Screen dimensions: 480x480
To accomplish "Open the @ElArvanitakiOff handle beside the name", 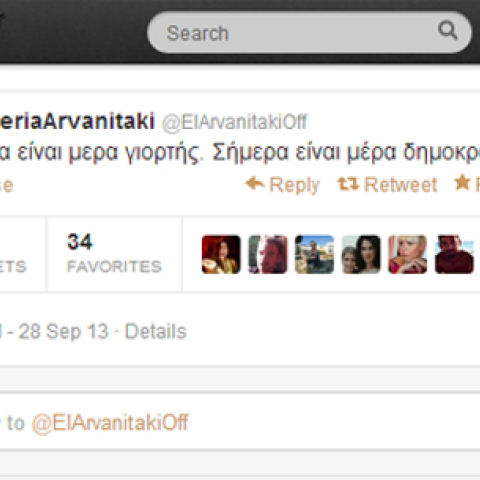I will [234, 122].
